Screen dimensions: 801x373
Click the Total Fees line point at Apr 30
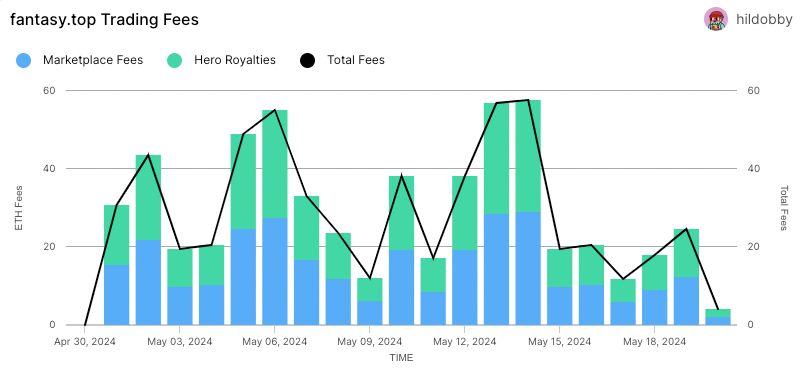[85, 324]
